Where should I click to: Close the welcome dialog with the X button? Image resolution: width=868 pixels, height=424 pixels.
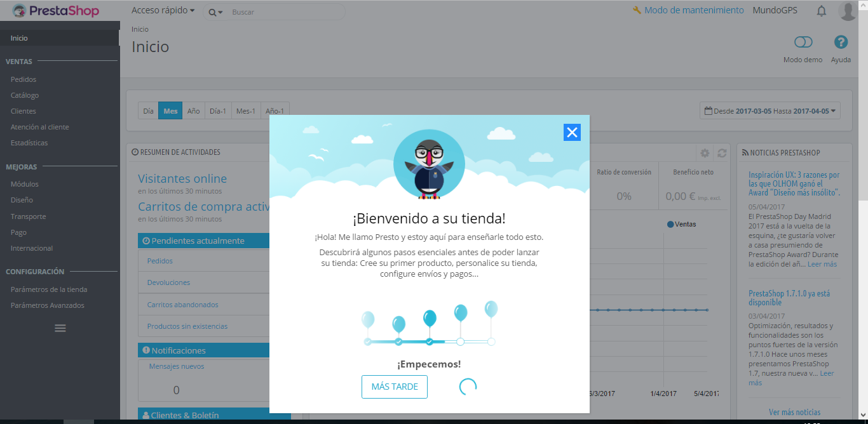[572, 132]
